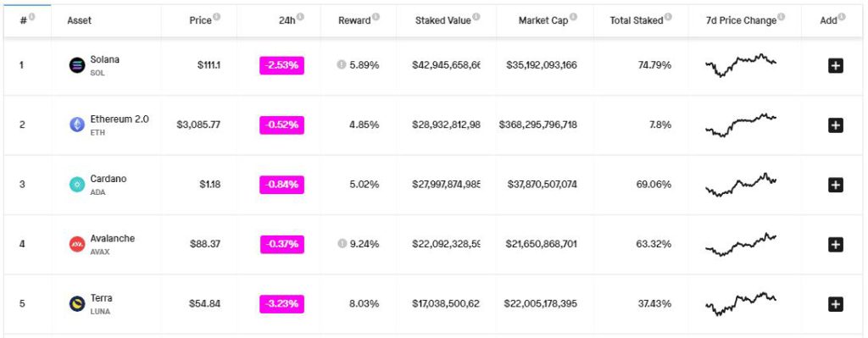Add Ethereum 2.0 with the plus icon
Screen dimensions: 868x338
pyautogui.click(x=835, y=125)
